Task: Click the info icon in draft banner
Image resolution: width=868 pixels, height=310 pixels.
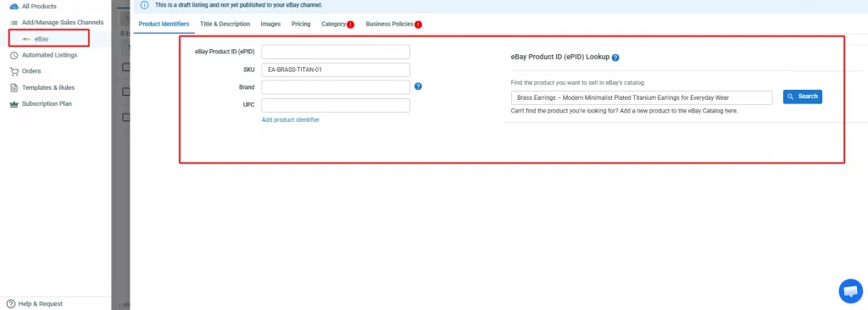Action: pyautogui.click(x=144, y=5)
